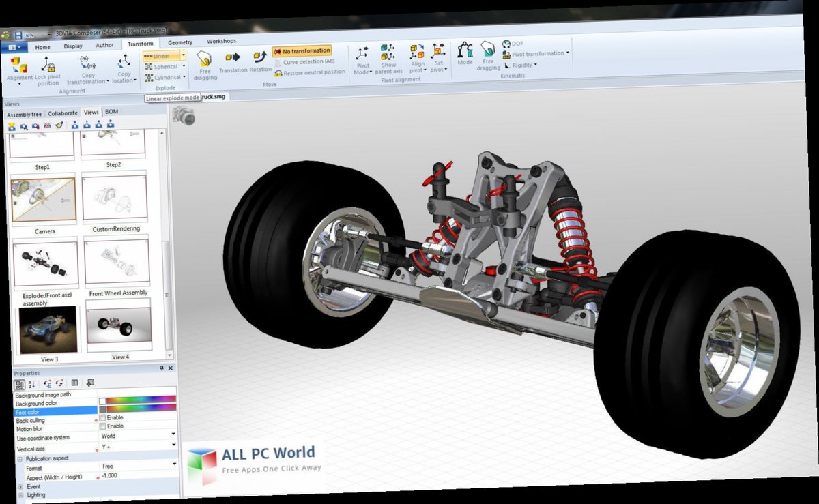
Task: Select the View 3 thumbnail
Action: pyautogui.click(x=48, y=329)
